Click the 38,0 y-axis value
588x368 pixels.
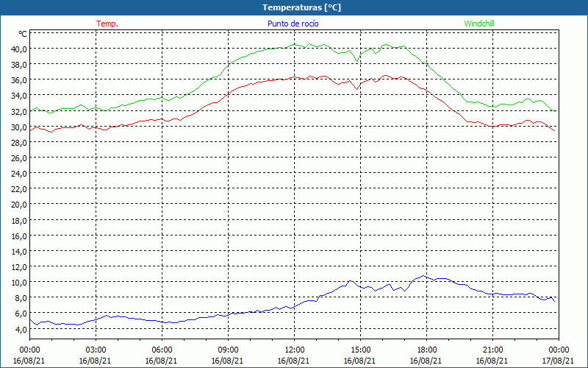[20, 65]
